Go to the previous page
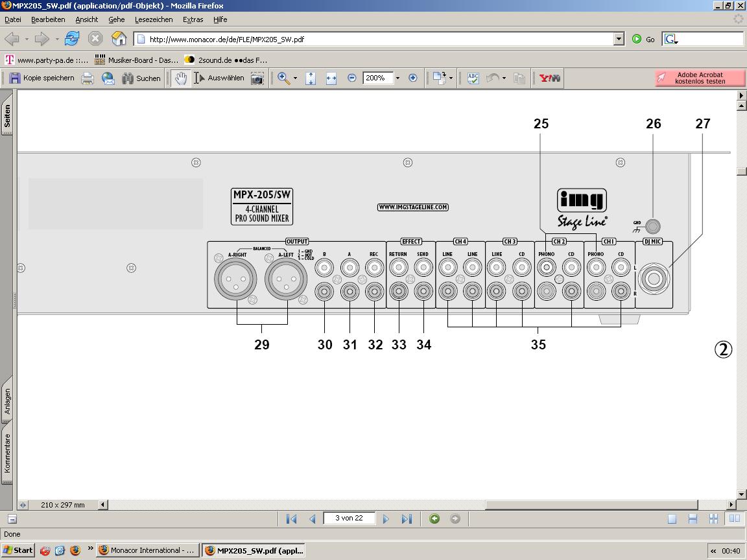 [x=313, y=519]
